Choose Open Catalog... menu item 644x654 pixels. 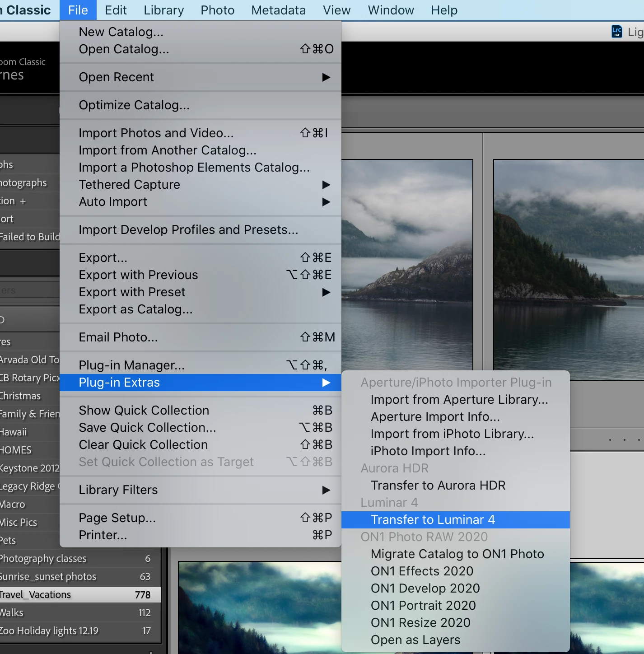(x=201, y=49)
